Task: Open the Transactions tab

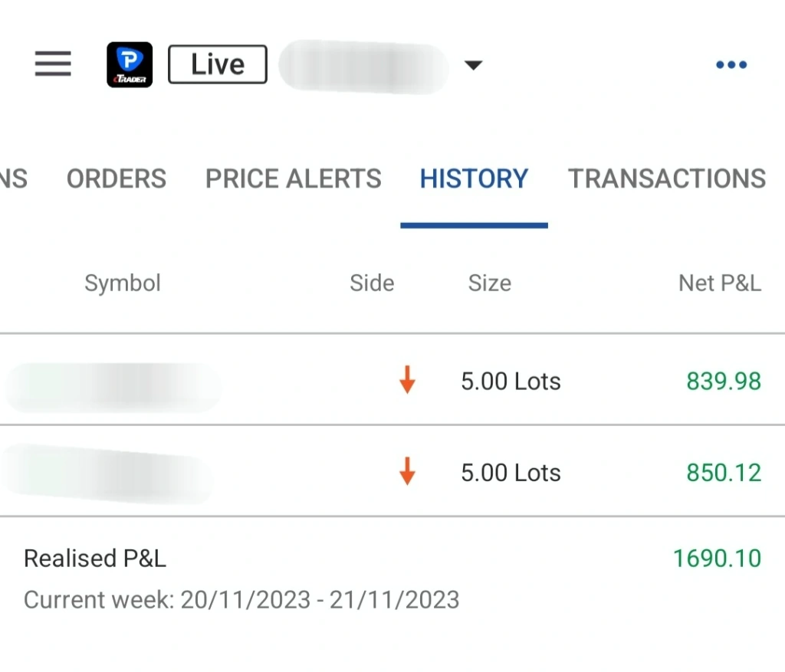Action: pyautogui.click(x=667, y=179)
